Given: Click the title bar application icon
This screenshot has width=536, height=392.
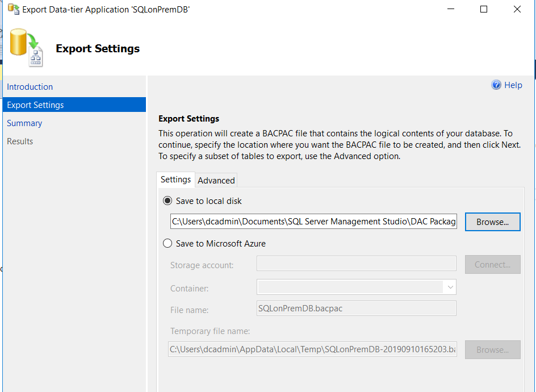Looking at the screenshot, I should pyautogui.click(x=13, y=9).
